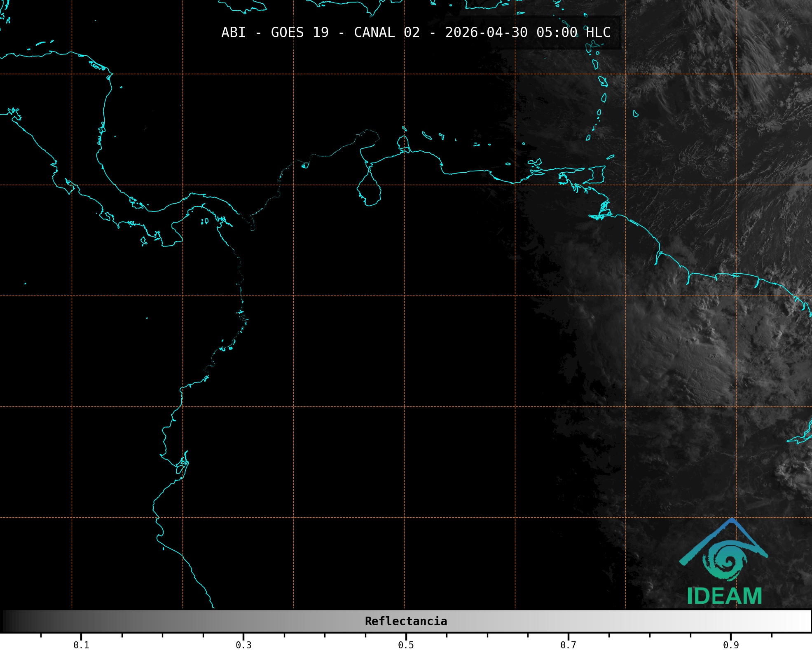Image resolution: width=812 pixels, height=650 pixels.
Task: Click the image title beginning 'ABI - GOES 19'
Action: (415, 33)
